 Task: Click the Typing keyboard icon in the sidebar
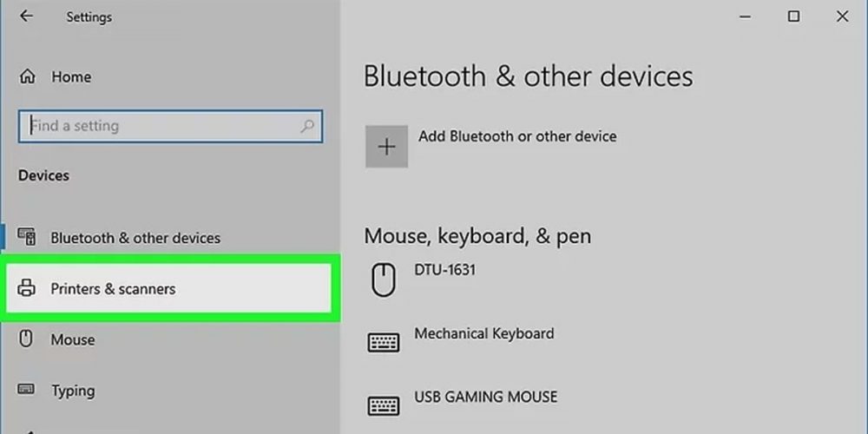pos(26,389)
